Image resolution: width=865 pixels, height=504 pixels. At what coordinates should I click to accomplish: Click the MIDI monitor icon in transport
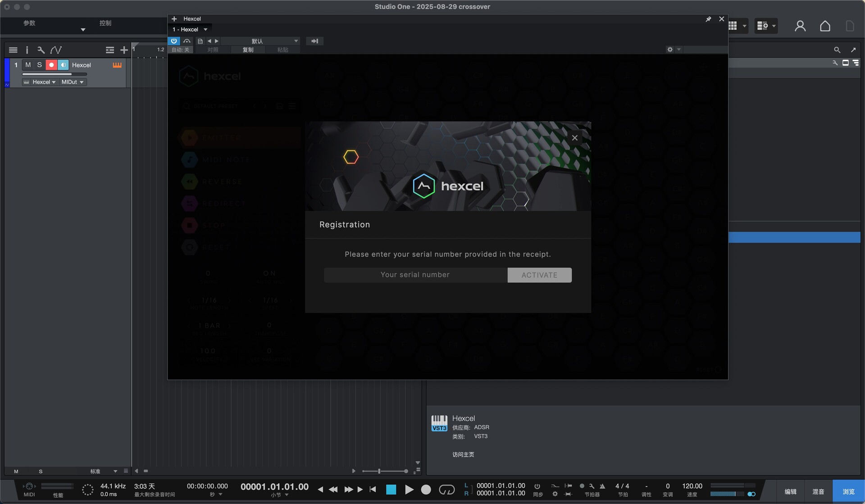29,486
